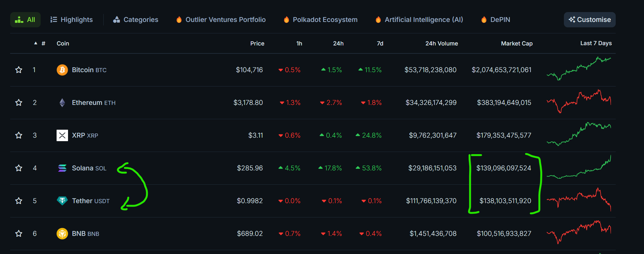The height and width of the screenshot is (254, 644).
Task: Select the All tab
Action: (25, 20)
